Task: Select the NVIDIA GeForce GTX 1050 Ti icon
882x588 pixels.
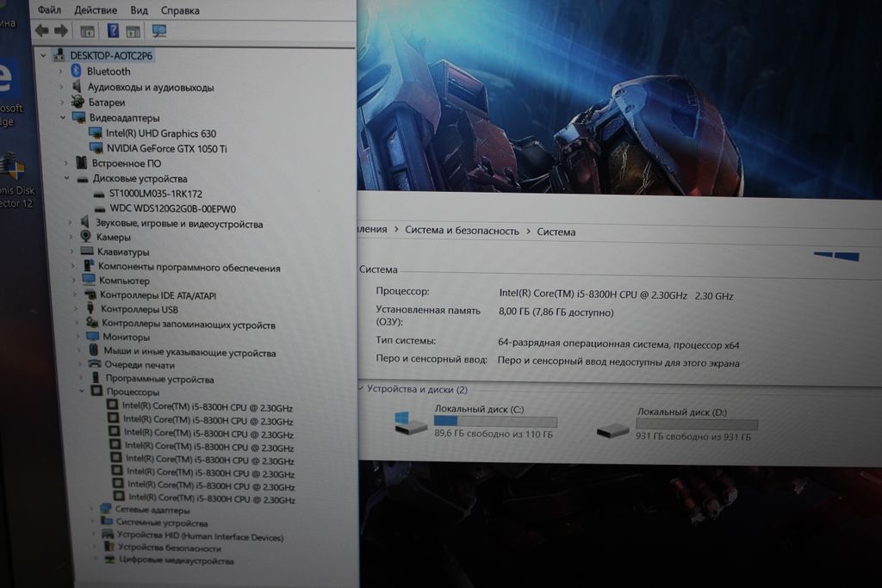Action: point(96,148)
